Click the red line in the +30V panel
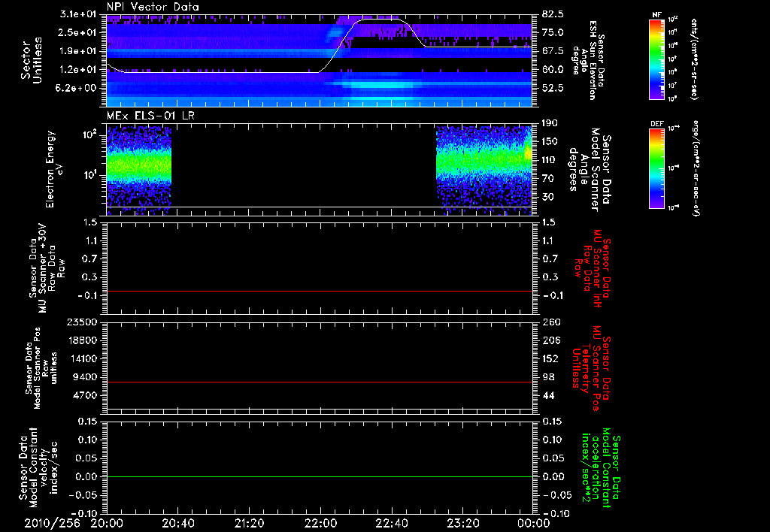This screenshot has height=532, width=770. coord(319,292)
